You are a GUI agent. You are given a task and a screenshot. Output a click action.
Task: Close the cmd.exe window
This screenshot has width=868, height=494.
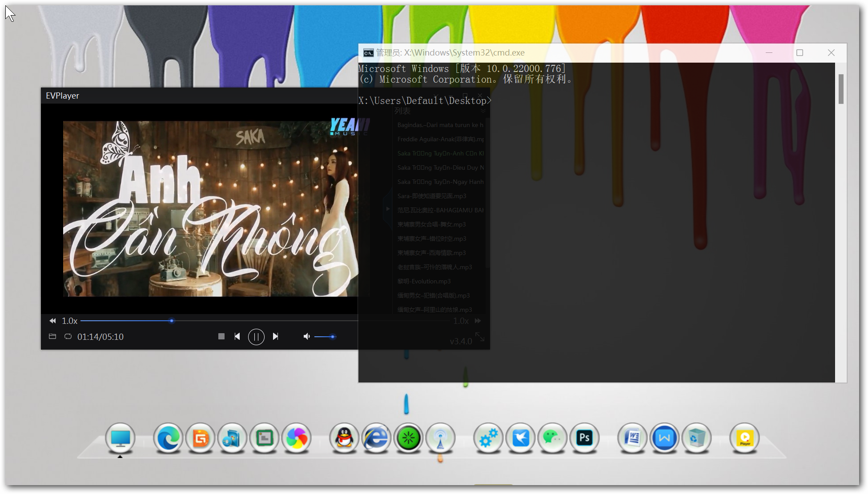point(831,53)
